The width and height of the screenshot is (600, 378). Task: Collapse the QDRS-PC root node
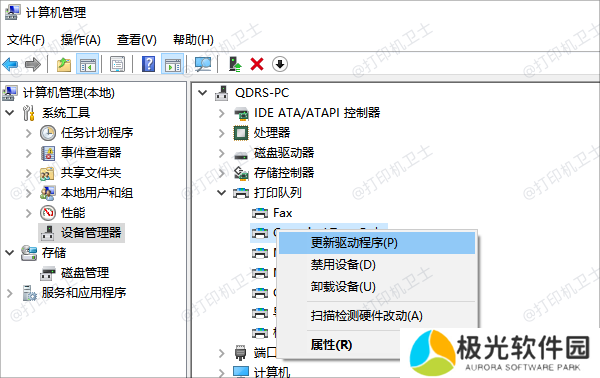click(202, 93)
